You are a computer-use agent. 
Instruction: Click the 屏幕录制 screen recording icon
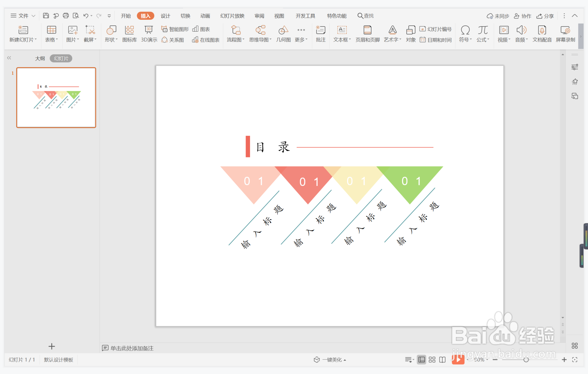(565, 34)
